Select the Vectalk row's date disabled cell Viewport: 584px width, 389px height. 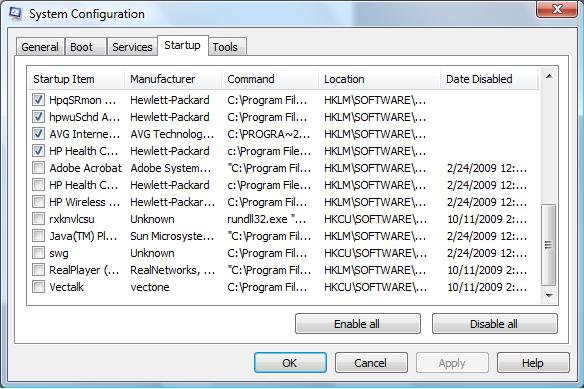tap(487, 287)
